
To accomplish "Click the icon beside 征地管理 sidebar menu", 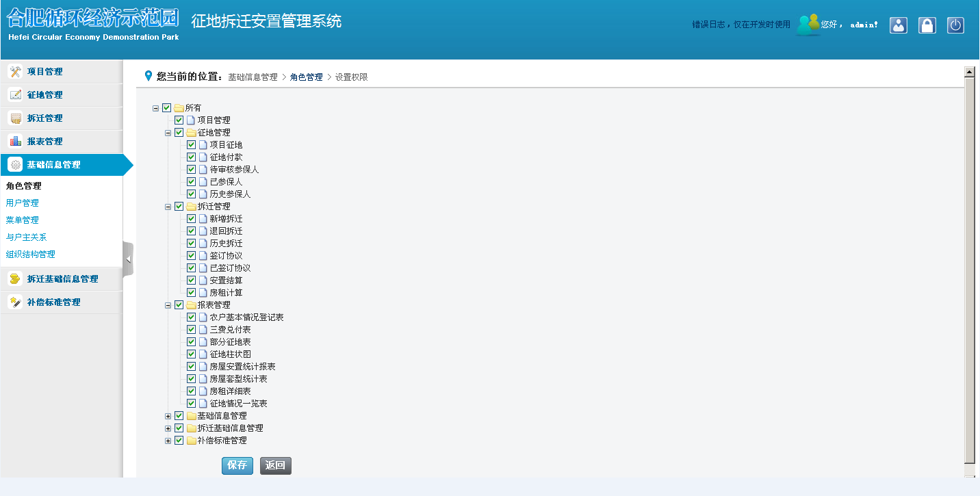I will [15, 95].
